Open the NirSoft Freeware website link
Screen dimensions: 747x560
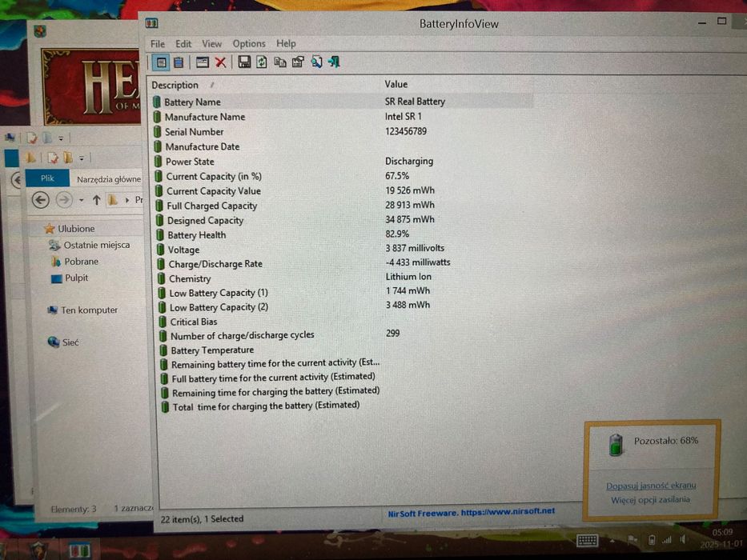471,512
